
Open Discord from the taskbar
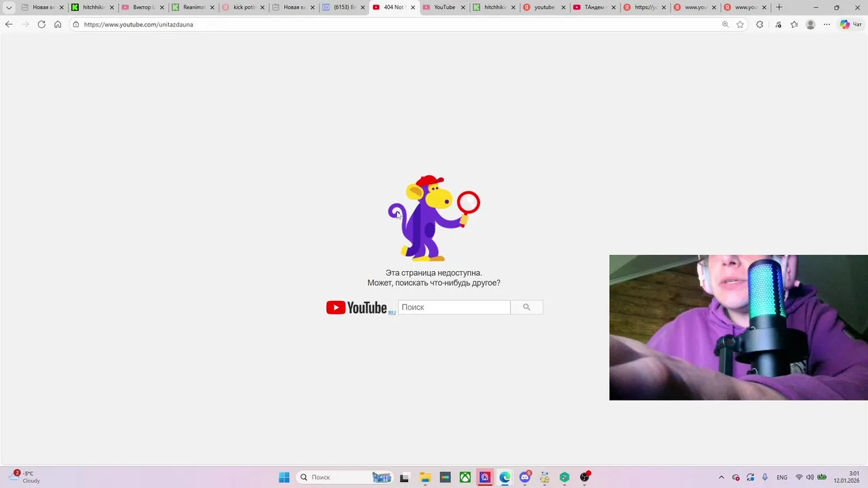[x=525, y=477]
